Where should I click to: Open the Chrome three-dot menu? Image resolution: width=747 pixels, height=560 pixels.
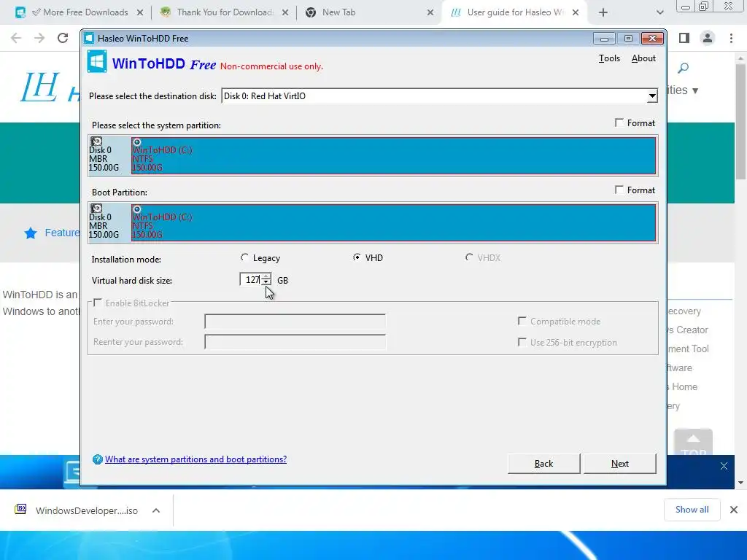[731, 38]
